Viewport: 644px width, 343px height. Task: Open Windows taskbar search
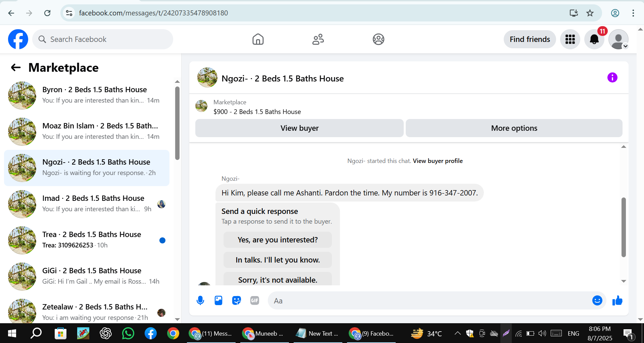tap(36, 333)
